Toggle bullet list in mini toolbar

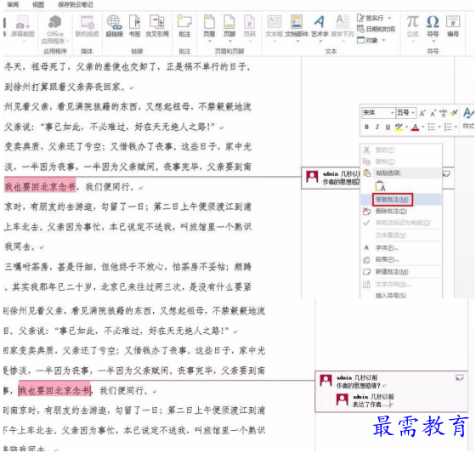tap(431, 127)
